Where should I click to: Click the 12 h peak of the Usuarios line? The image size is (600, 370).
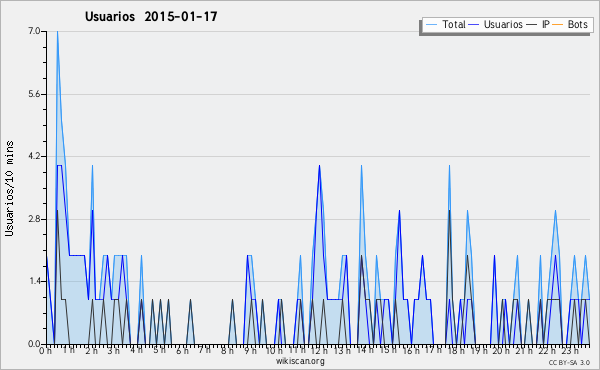point(319,166)
